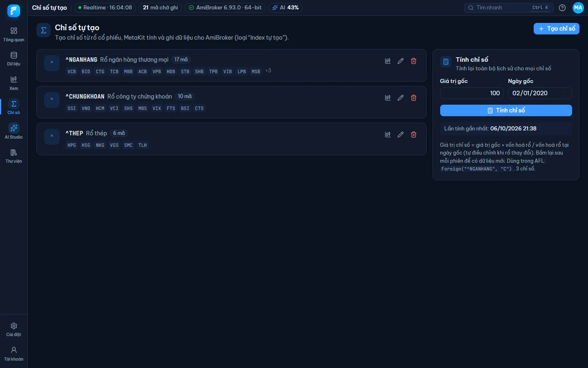This screenshot has height=368, width=588.
Task: Open the 21 mã chờ ghi pill
Action: (160, 8)
